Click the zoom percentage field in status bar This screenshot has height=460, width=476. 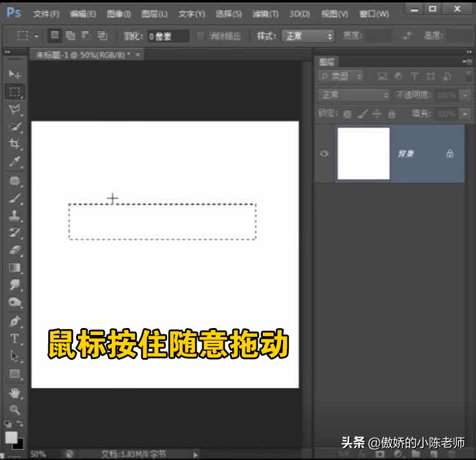pos(38,454)
